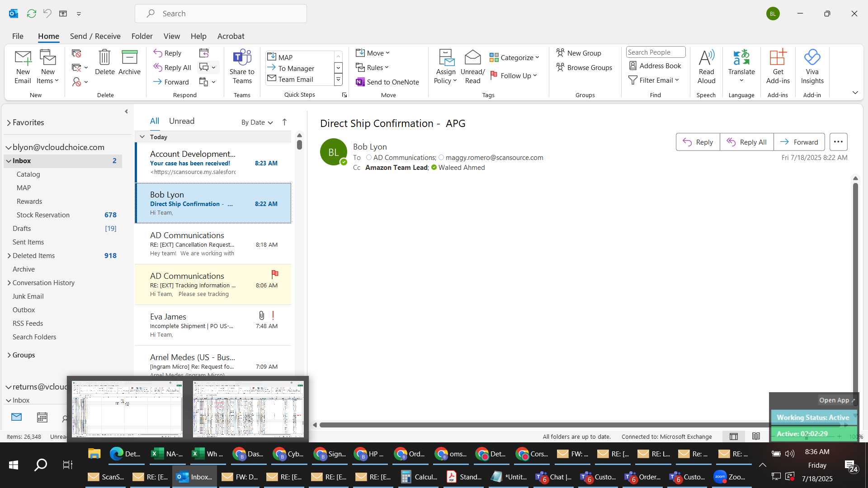Screen dimensions: 868x488
Task: Open the Assign Policy menu
Action: [446, 67]
